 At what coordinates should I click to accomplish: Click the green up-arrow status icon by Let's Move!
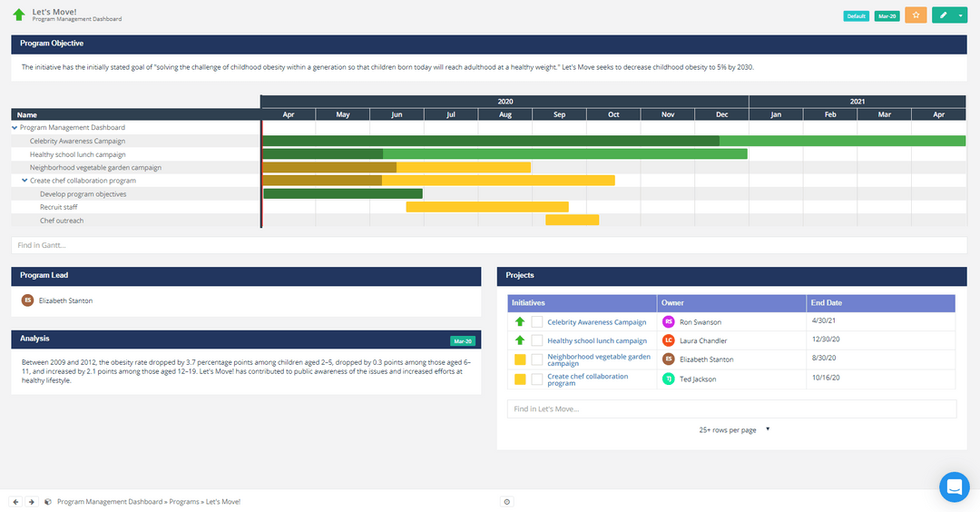click(19, 15)
